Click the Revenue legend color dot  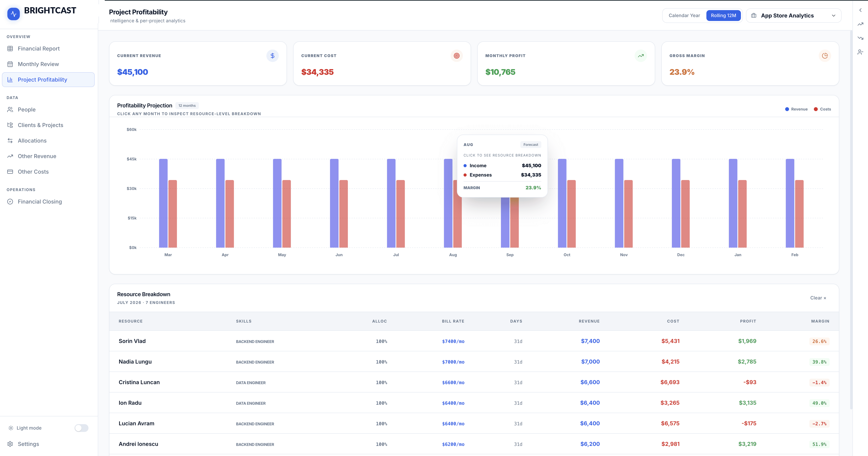(787, 109)
